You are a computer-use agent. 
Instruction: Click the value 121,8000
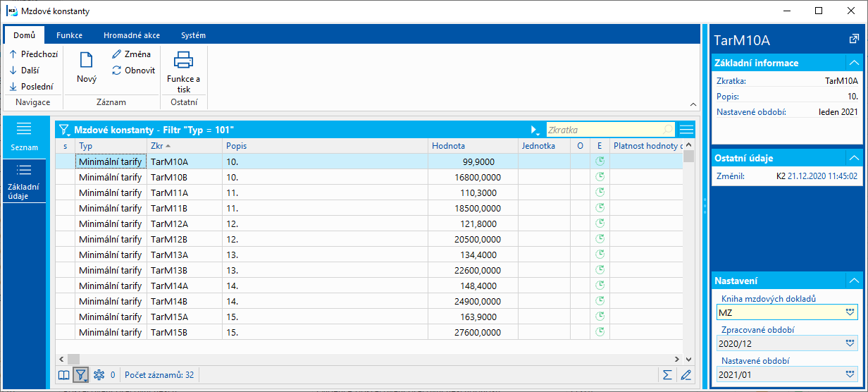(477, 223)
